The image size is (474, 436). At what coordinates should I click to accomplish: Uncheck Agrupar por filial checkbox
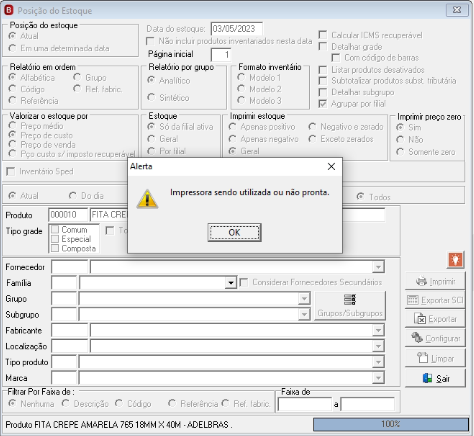323,104
